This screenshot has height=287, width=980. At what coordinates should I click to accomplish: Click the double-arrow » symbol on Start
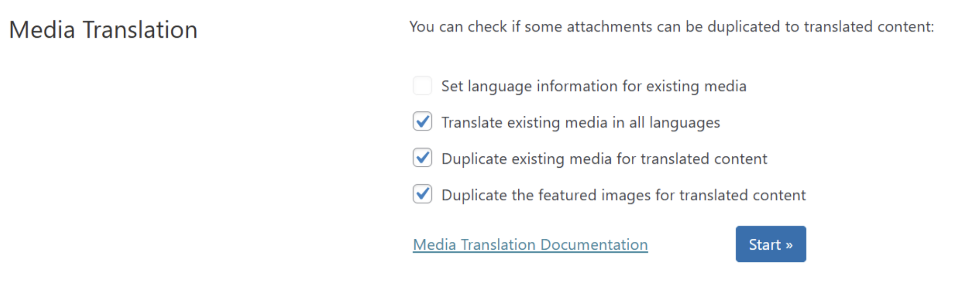(789, 246)
